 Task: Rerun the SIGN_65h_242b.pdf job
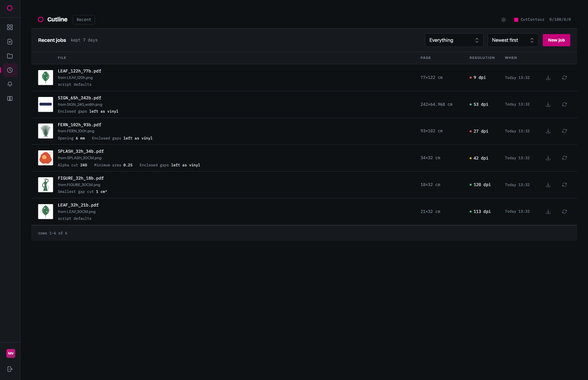pyautogui.click(x=564, y=104)
